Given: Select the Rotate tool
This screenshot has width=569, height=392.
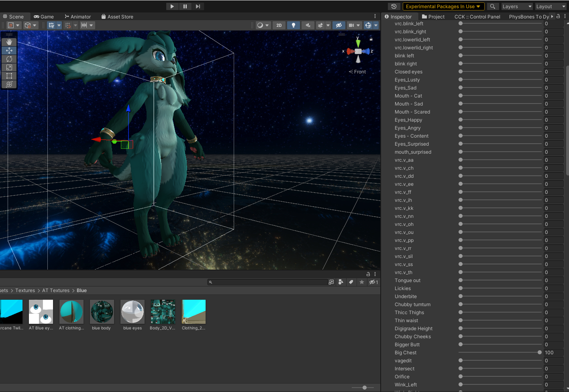Looking at the screenshot, I should [x=9, y=59].
